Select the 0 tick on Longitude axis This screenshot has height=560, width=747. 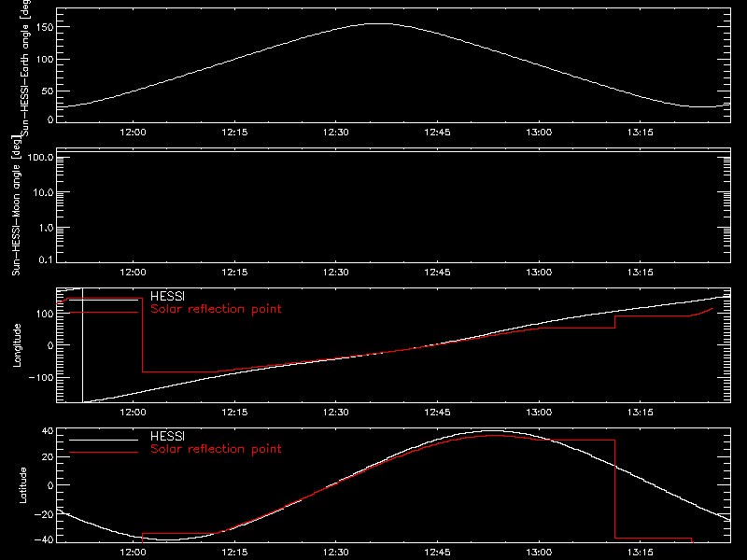click(x=50, y=345)
